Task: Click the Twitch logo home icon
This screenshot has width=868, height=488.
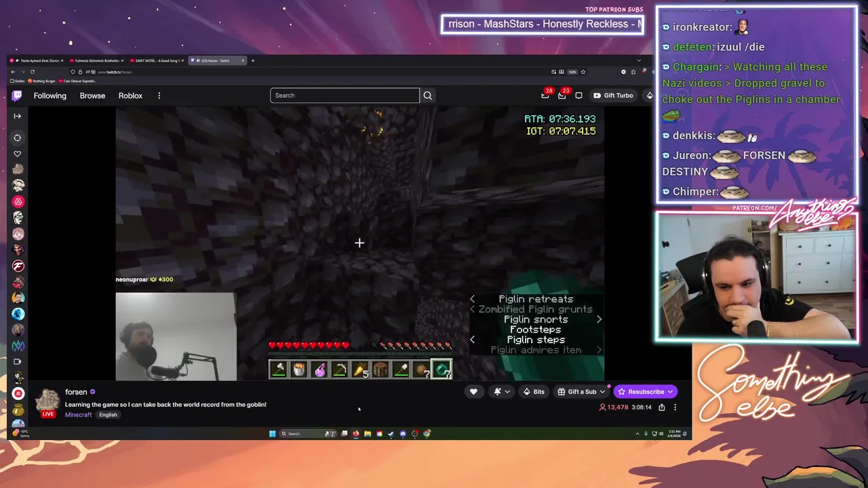Action: coord(17,96)
